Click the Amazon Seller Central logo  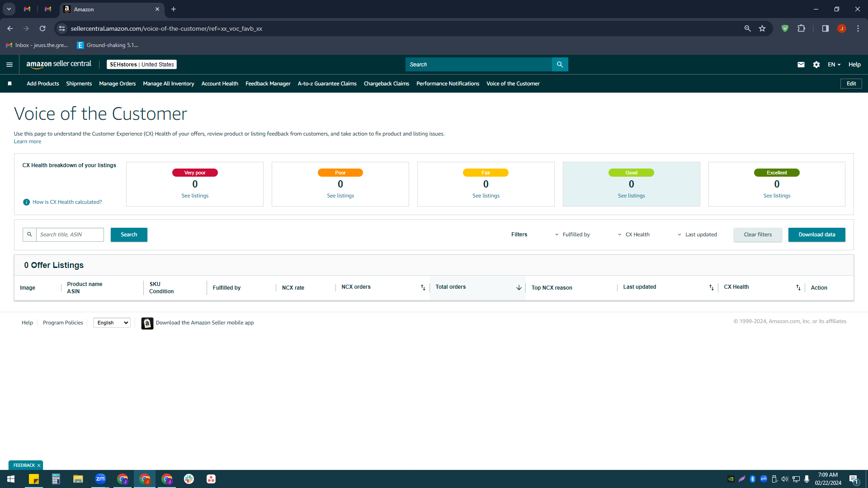tap(59, 64)
